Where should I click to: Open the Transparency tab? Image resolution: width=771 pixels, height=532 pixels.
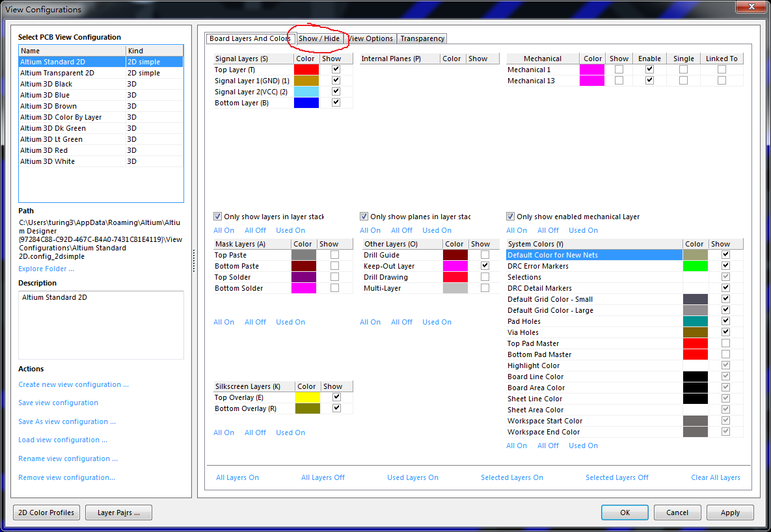tap(422, 38)
